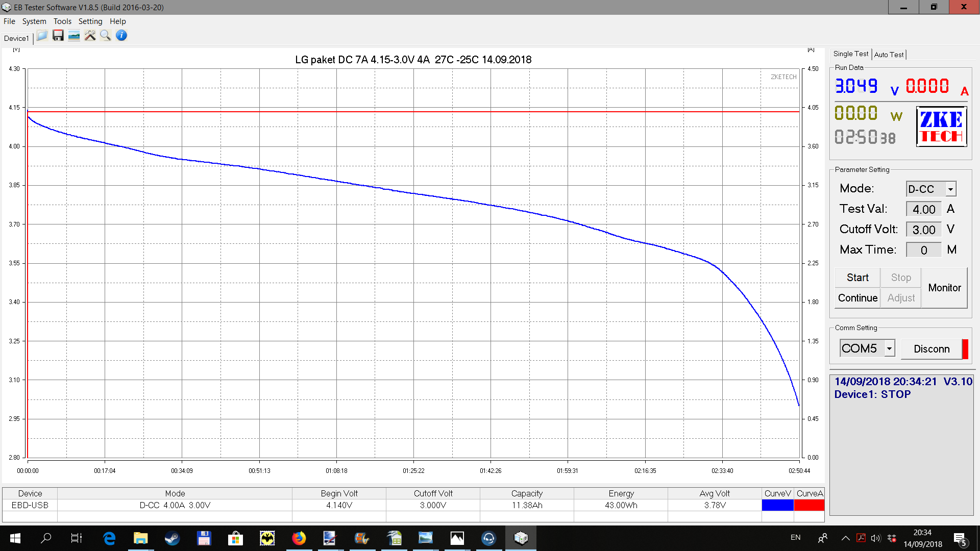The height and width of the screenshot is (551, 980).
Task: Click the open file folder icon
Action: tap(42, 36)
